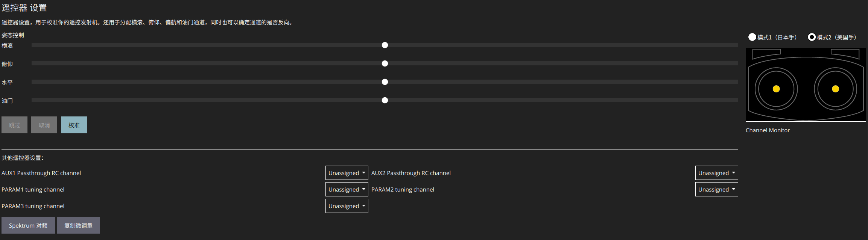
Task: Click the transmitter's left shoulder switch
Action: (766, 54)
